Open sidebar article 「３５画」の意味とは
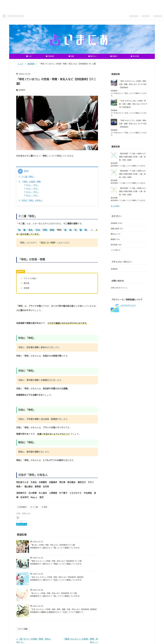The height and width of the screenshot is (644, 164). 133,174
